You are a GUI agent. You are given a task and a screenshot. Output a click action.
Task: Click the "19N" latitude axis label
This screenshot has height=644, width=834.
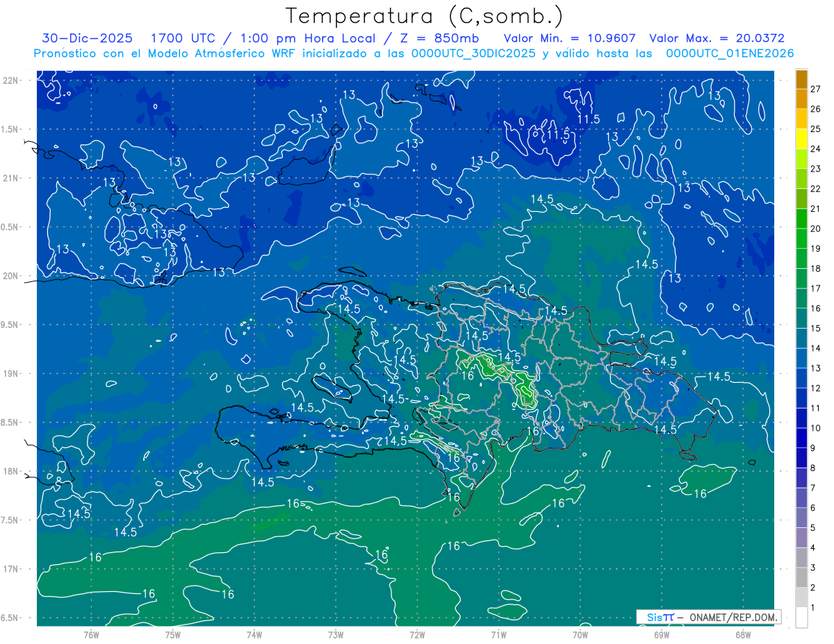(11, 373)
